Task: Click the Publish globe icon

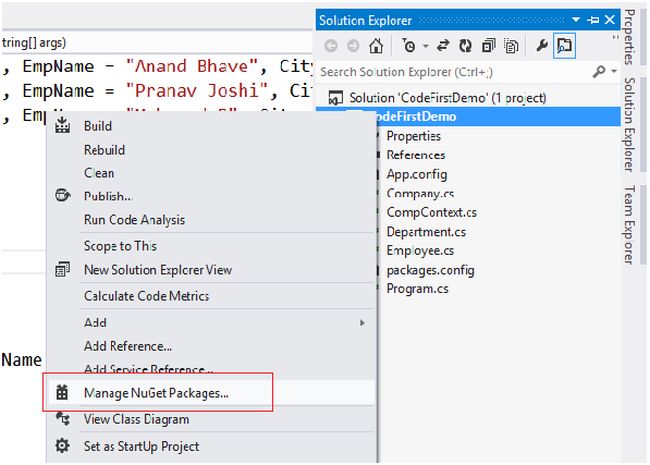Action: pos(63,195)
